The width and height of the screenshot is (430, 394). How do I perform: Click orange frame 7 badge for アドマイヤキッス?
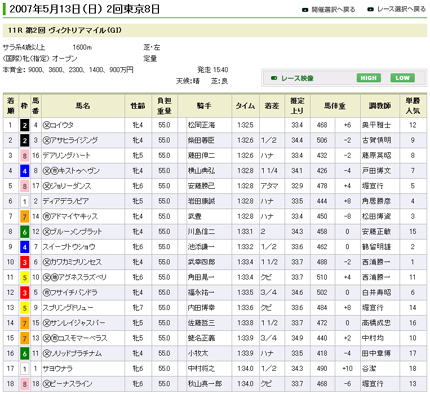point(24,217)
